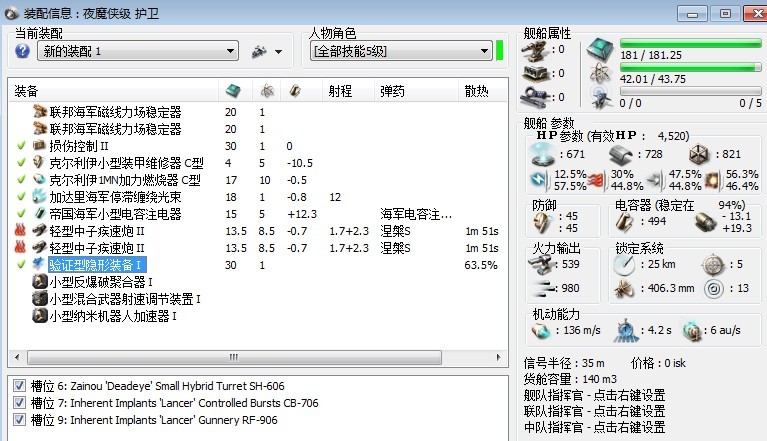The height and width of the screenshot is (441, 767).
Task: Select the 小型反爆破聚合器 I rig row
Action: [x=258, y=282]
